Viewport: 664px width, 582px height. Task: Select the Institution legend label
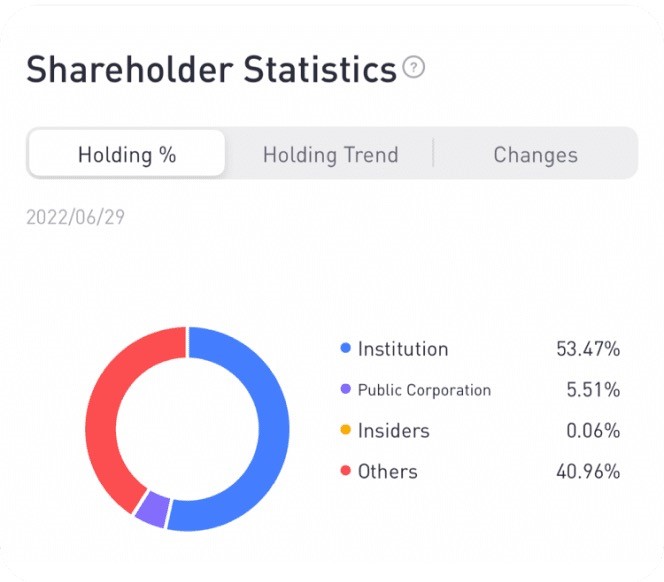(403, 349)
